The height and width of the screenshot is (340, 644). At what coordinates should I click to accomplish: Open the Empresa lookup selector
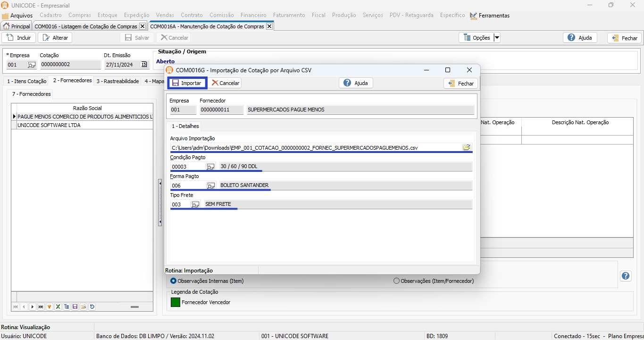pos(31,65)
